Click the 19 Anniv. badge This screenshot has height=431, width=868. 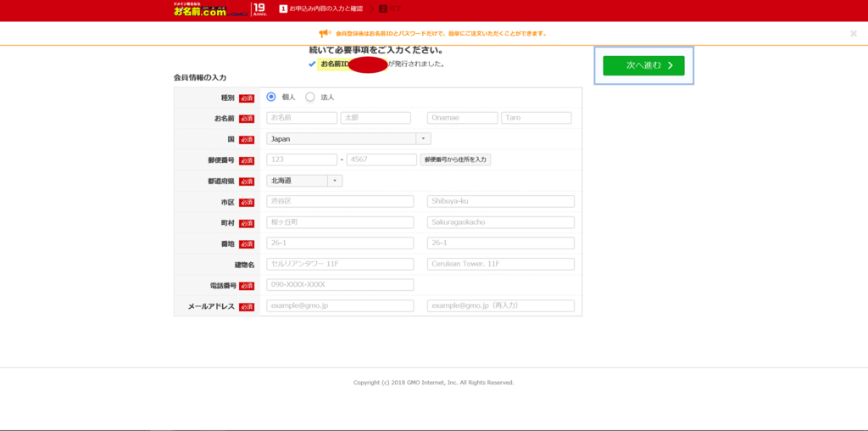[259, 9]
